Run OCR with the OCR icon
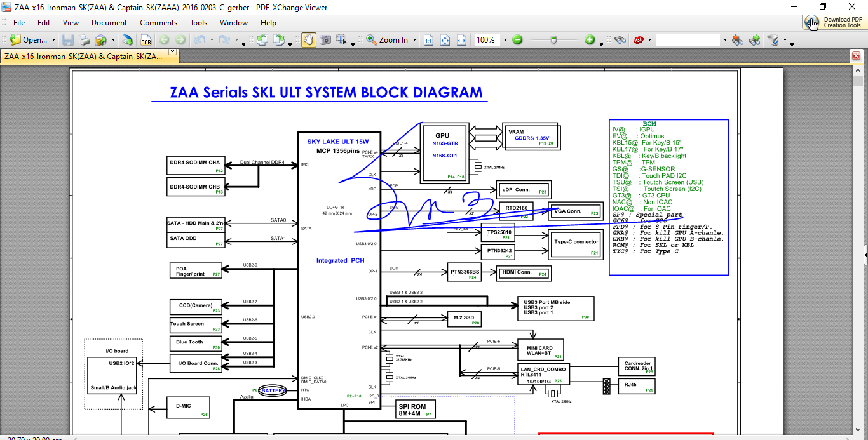Viewport: 868px width, 440px height. tap(146, 39)
